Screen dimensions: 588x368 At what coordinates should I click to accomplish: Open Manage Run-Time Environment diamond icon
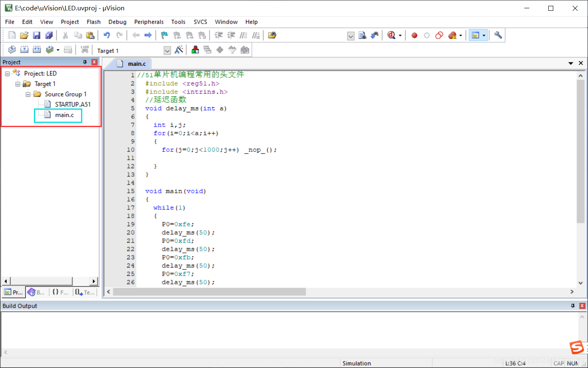click(x=220, y=50)
